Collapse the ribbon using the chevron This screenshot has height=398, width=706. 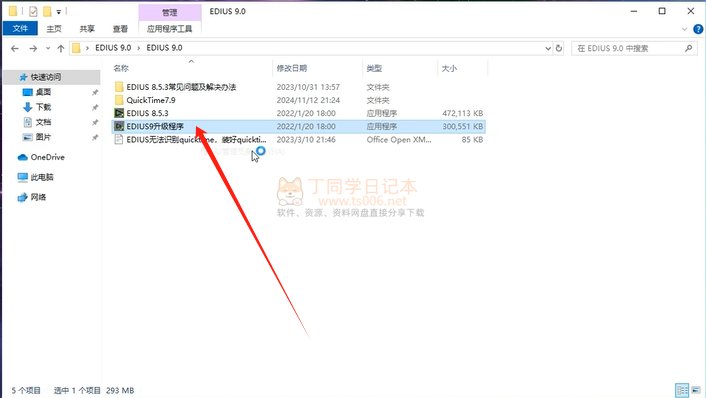pyautogui.click(x=684, y=29)
